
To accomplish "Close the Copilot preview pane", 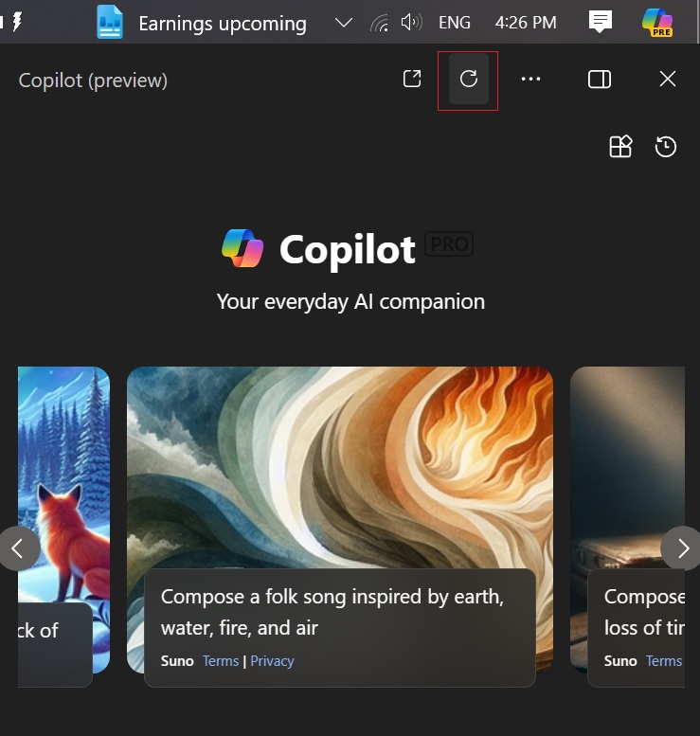I will coord(667,79).
